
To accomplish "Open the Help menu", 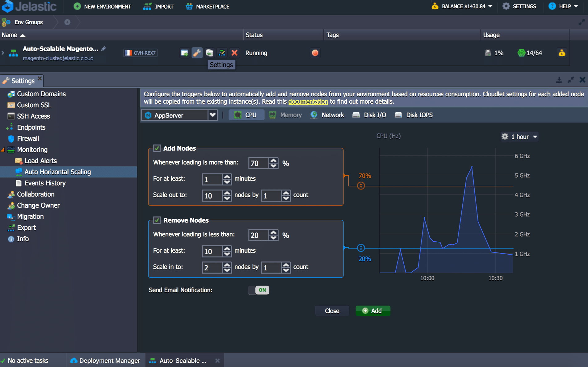I will point(563,6).
